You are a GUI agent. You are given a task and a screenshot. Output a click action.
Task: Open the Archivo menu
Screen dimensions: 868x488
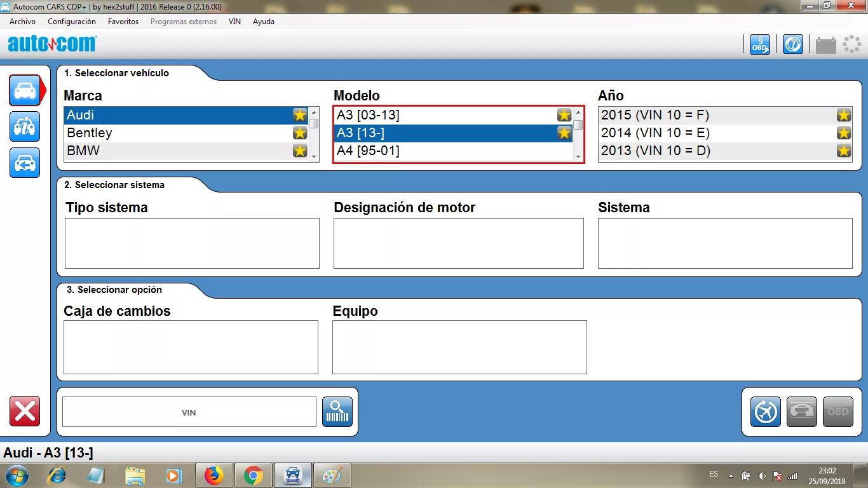coord(22,22)
